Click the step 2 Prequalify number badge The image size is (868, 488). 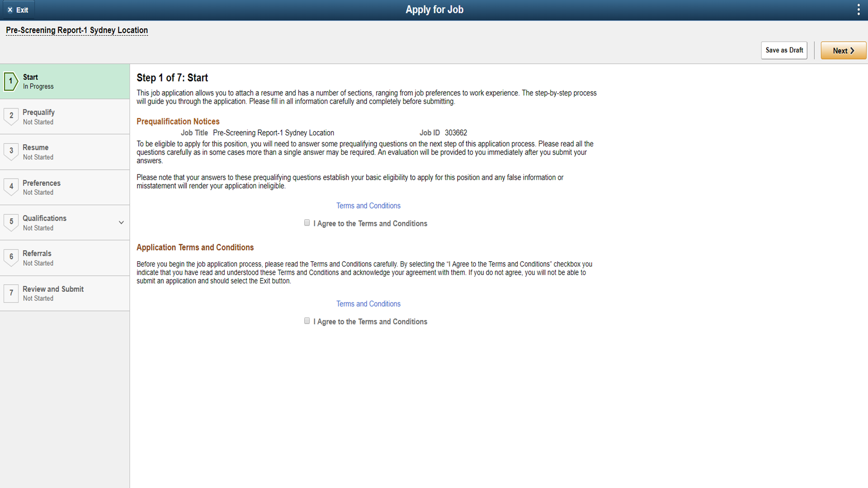11,116
